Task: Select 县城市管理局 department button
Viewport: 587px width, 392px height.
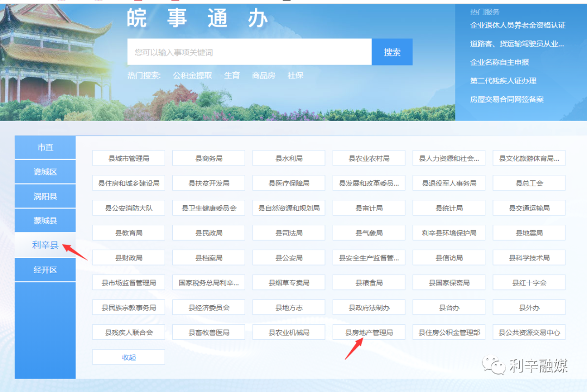Action: 129,159
